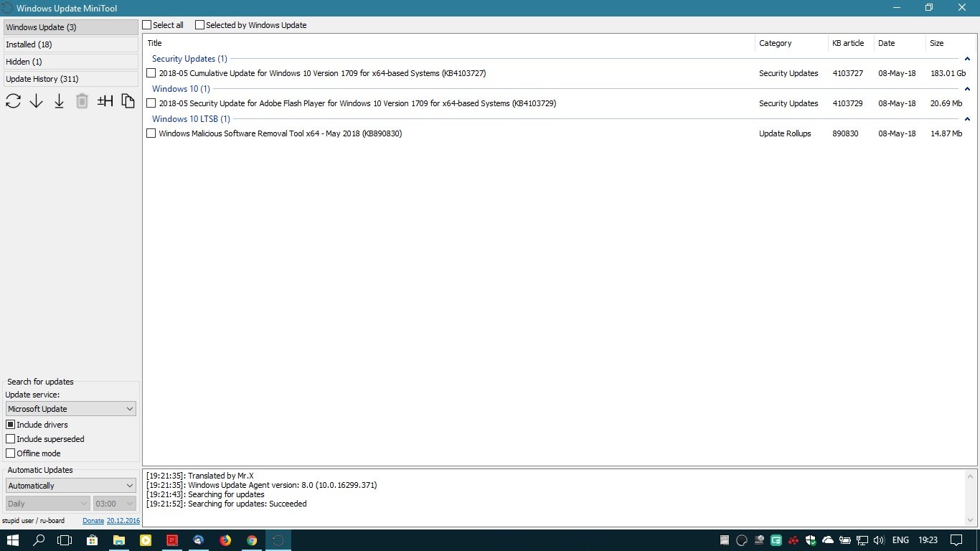This screenshot has height=551, width=980.
Task: Click the volume speaker tray icon
Action: (879, 540)
